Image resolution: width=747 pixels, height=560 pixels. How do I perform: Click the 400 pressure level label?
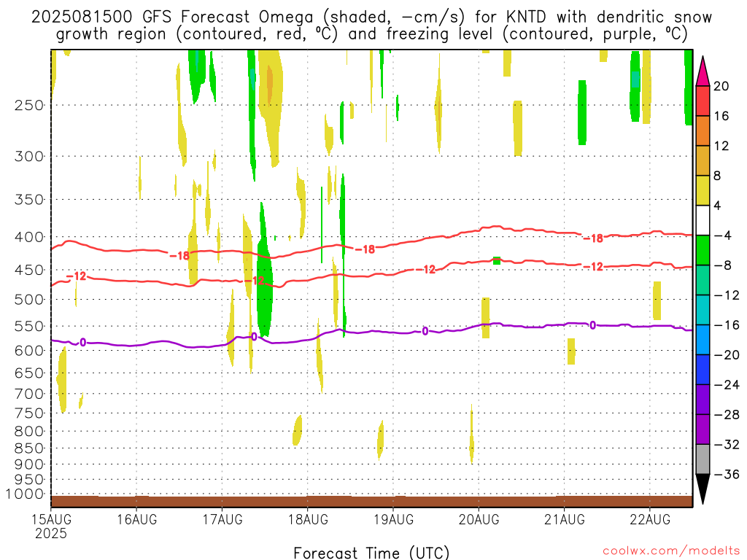click(29, 237)
